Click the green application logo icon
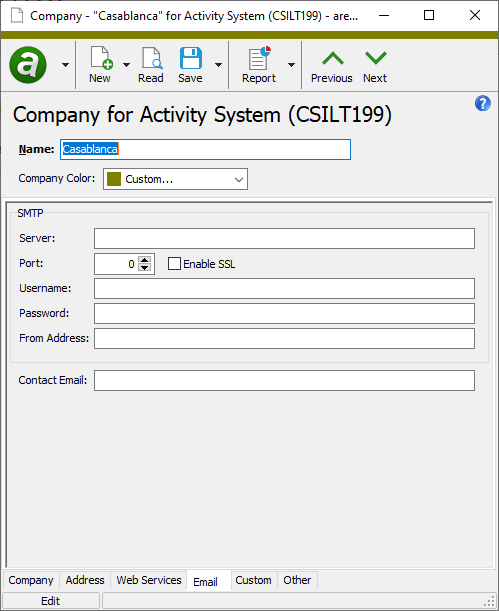This screenshot has height=611, width=499. click(x=28, y=65)
